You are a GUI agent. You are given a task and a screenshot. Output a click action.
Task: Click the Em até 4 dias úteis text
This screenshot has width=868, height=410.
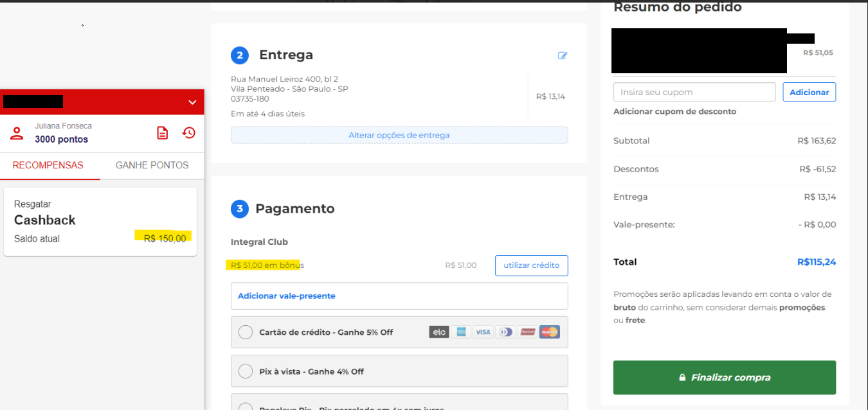pyautogui.click(x=267, y=114)
